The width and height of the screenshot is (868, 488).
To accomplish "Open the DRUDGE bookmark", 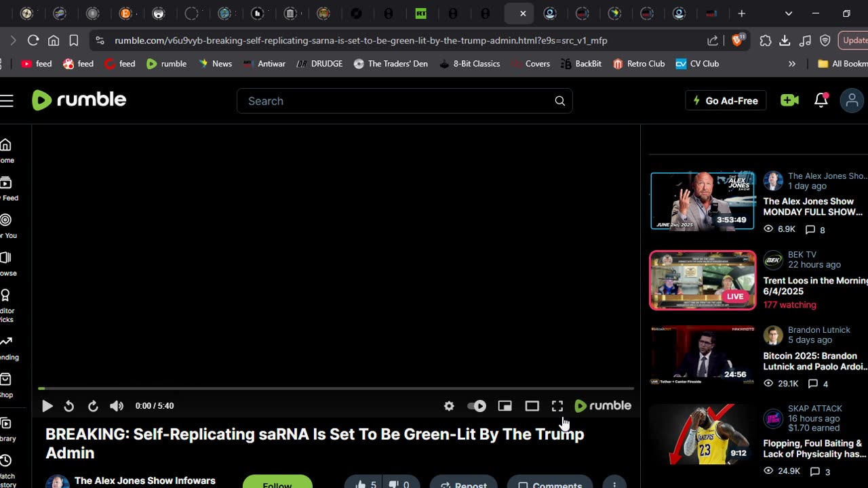I will click(319, 64).
